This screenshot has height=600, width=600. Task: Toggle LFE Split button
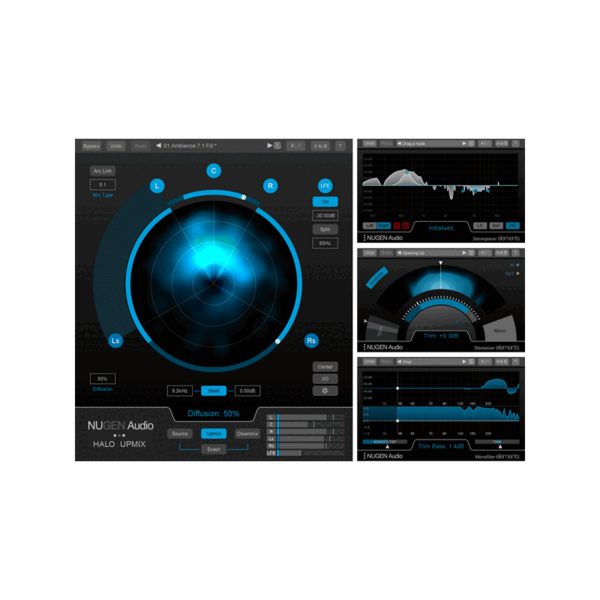325,229
